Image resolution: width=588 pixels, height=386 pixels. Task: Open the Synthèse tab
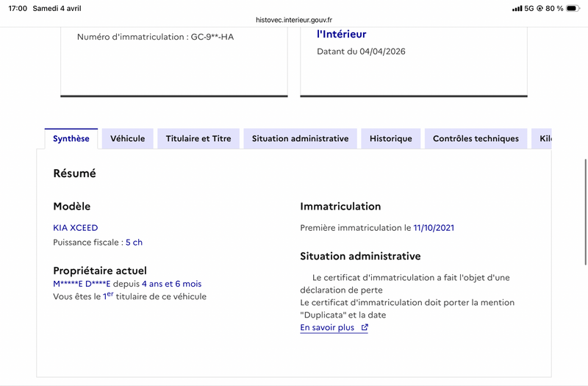(71, 138)
